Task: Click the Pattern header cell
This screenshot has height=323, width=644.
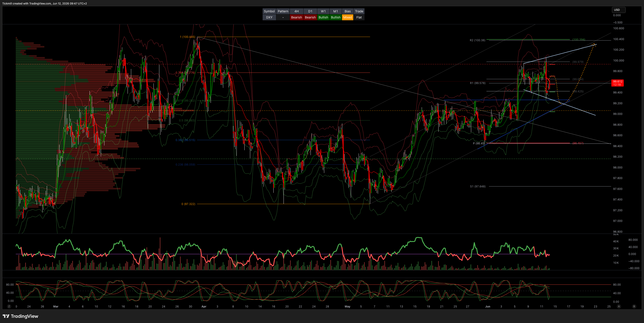Action: (x=283, y=11)
